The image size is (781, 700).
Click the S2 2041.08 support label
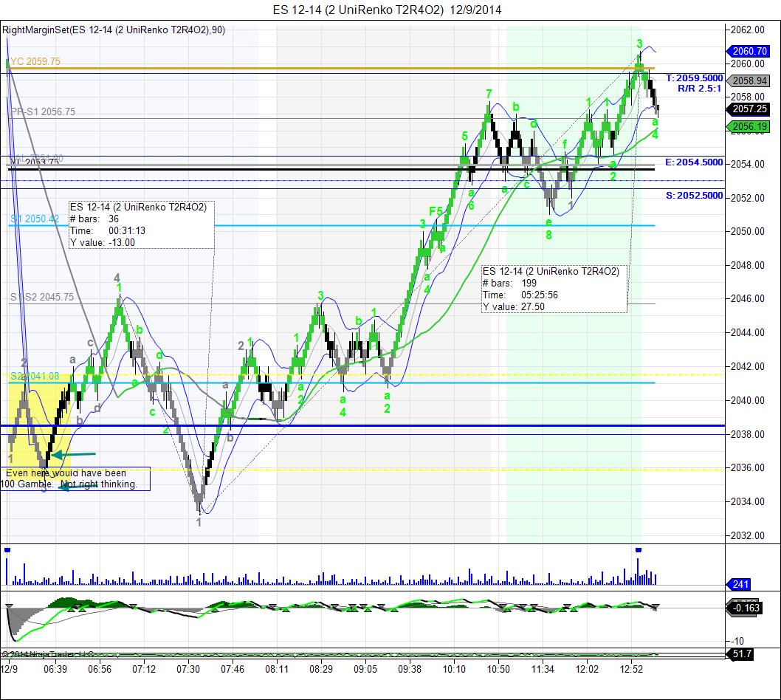35,376
